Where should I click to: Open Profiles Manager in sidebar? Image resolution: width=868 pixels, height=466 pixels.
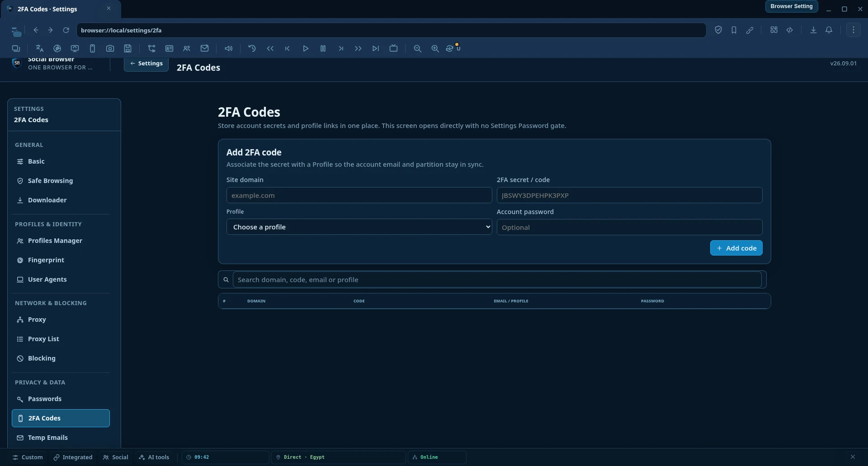point(61,241)
